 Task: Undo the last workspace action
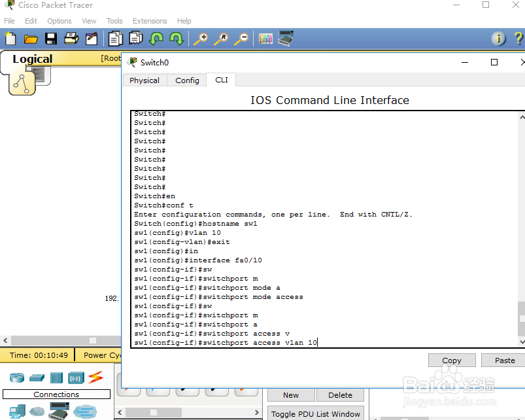(157, 39)
